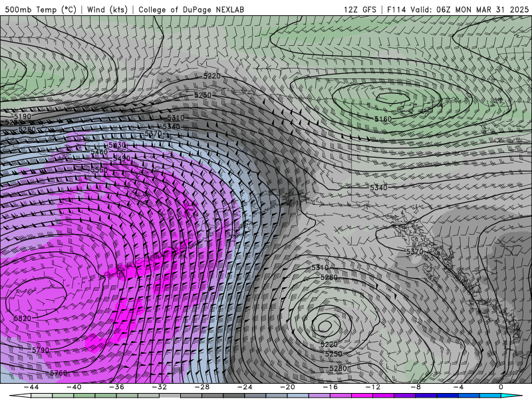Click the 'Wind (kts)' header text
532x399 pixels.
click(x=107, y=9)
